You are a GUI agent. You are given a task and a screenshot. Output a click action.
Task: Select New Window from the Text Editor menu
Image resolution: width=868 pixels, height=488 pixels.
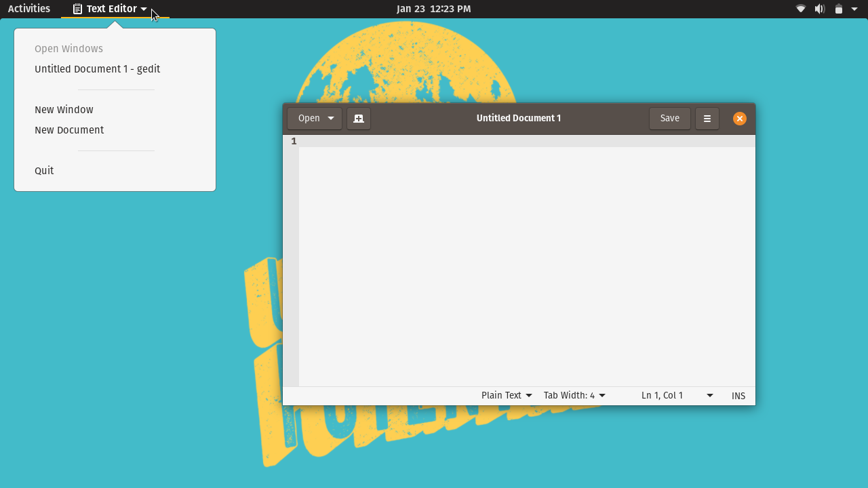tap(64, 109)
